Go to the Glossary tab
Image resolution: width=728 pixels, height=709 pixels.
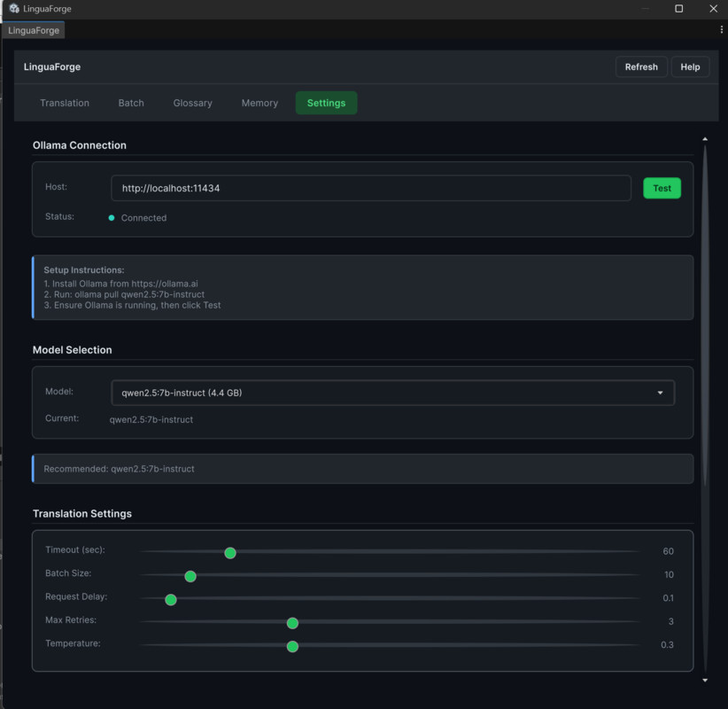[x=192, y=103]
